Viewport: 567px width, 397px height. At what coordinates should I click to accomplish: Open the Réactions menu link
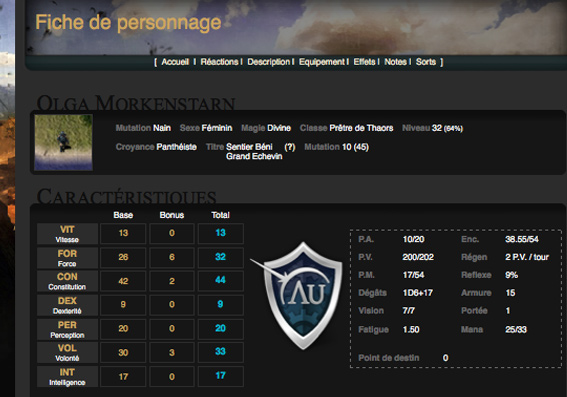(x=219, y=62)
